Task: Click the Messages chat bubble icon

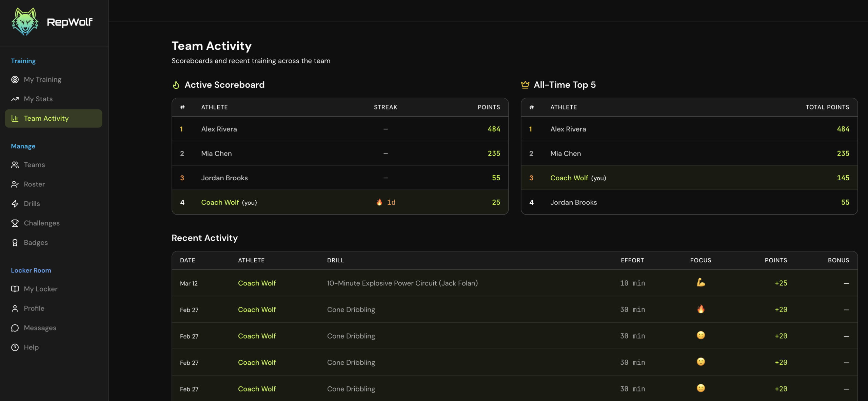Action: coord(15,328)
